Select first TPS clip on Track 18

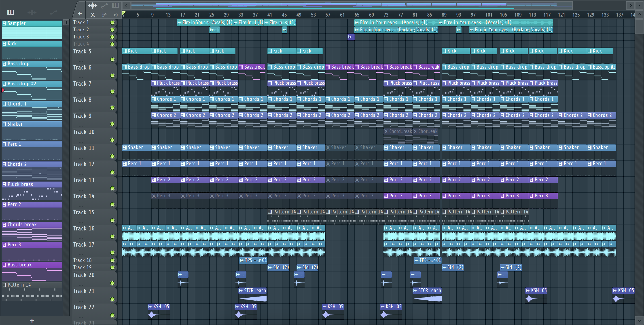coord(253,260)
